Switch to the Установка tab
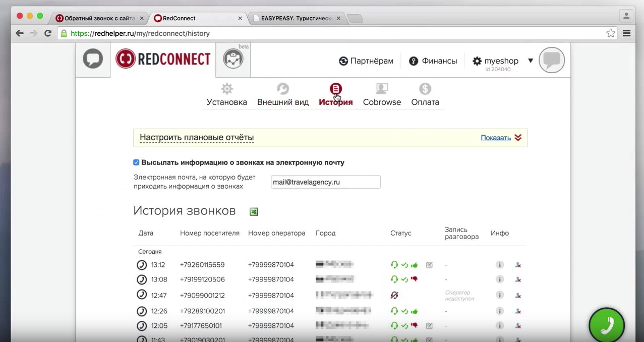 click(227, 95)
